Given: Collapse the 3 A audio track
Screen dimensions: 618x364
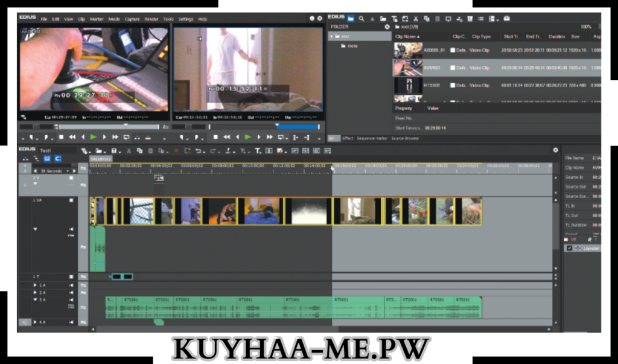Looking at the screenshot, I should pos(35,300).
